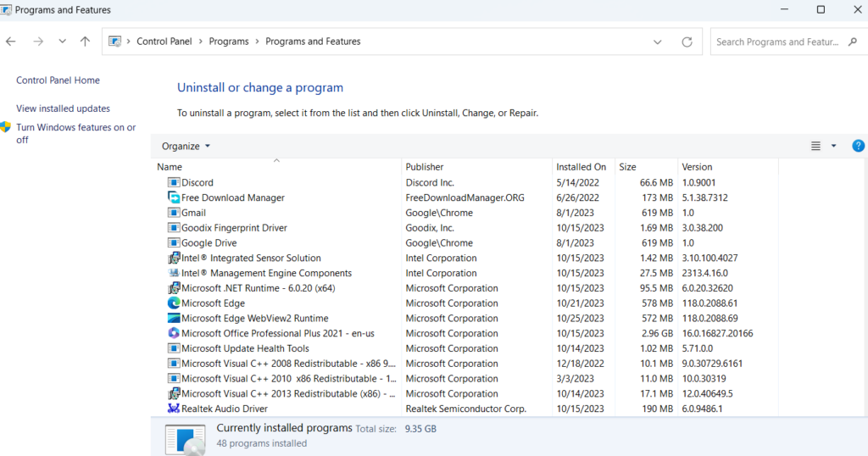
Task: Click the Free Download Manager icon
Action: pyautogui.click(x=174, y=197)
